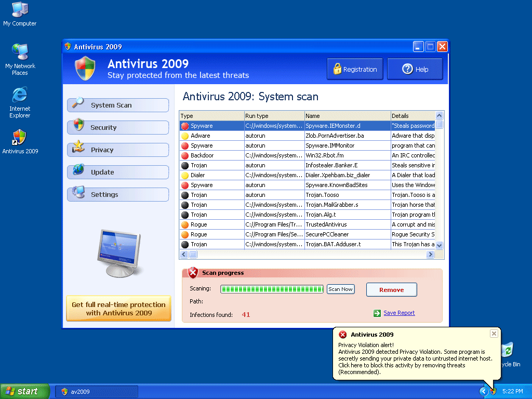Click the green arrow Save Report icon

click(x=377, y=313)
